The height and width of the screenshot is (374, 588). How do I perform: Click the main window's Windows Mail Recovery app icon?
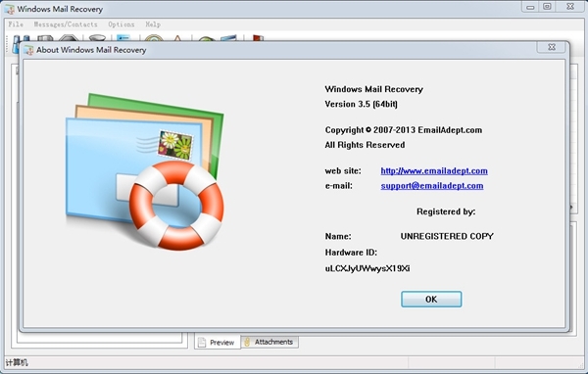(x=10, y=9)
